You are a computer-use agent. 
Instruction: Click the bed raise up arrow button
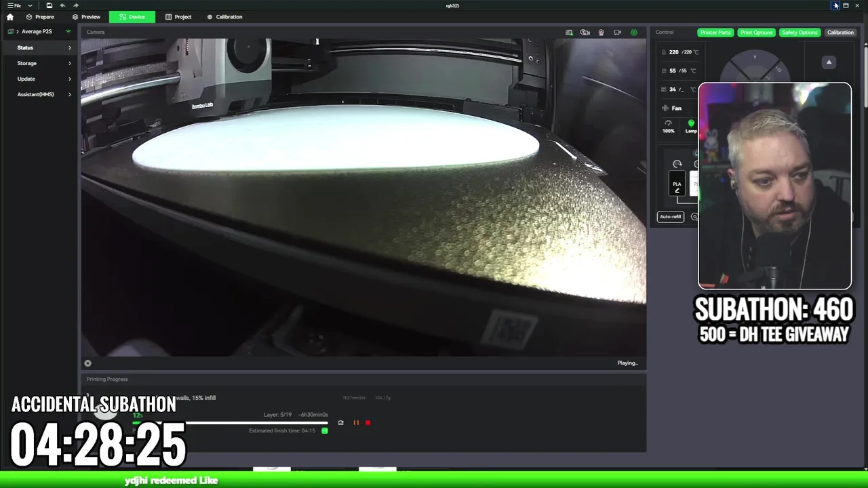[829, 62]
